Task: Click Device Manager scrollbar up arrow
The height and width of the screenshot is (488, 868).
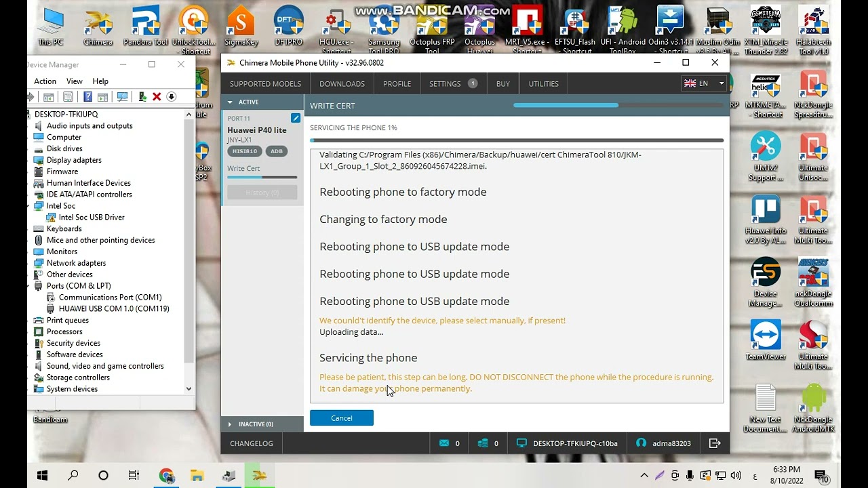Action: pyautogui.click(x=189, y=115)
